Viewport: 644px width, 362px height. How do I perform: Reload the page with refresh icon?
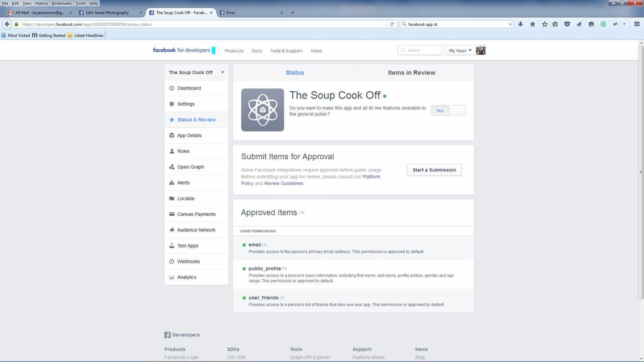pos(392,24)
